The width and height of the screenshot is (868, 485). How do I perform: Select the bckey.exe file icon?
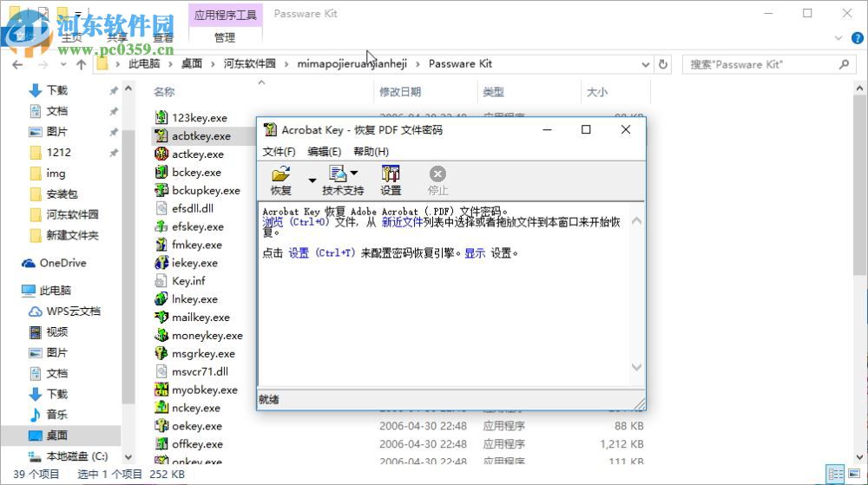pos(161,172)
